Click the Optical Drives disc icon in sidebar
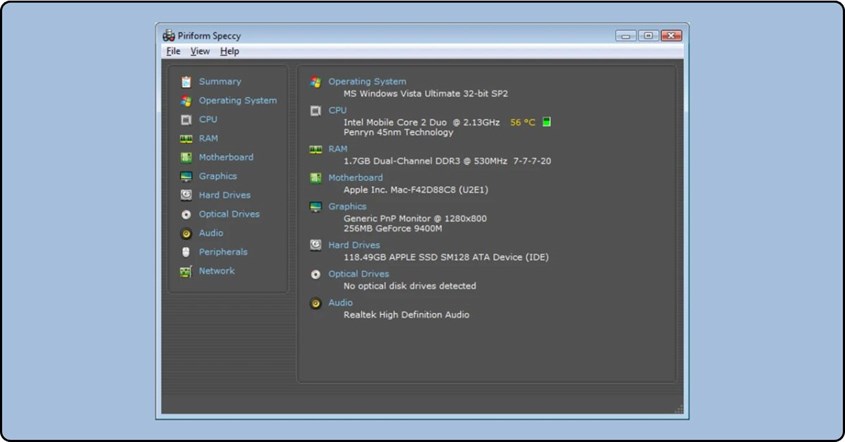This screenshot has height=442, width=845. click(x=186, y=215)
